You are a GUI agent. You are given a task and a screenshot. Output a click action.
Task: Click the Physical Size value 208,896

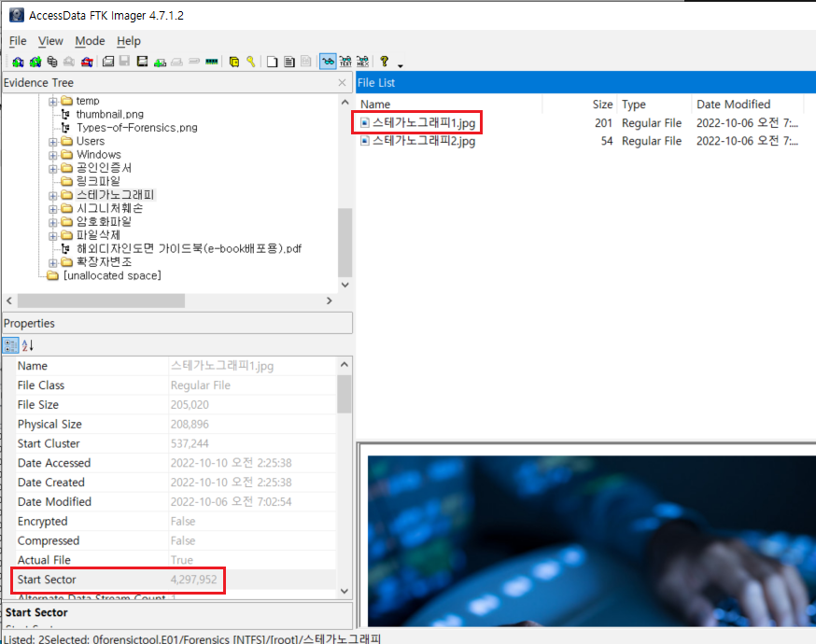click(190, 424)
